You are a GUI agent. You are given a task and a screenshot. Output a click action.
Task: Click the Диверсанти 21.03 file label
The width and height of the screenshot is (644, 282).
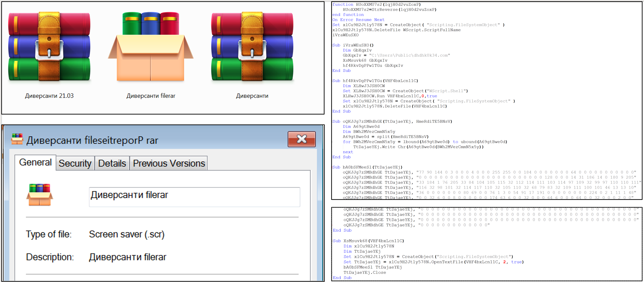pyautogui.click(x=49, y=96)
